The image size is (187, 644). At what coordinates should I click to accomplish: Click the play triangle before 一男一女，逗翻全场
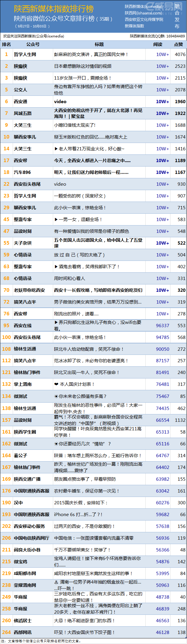[56, 220]
